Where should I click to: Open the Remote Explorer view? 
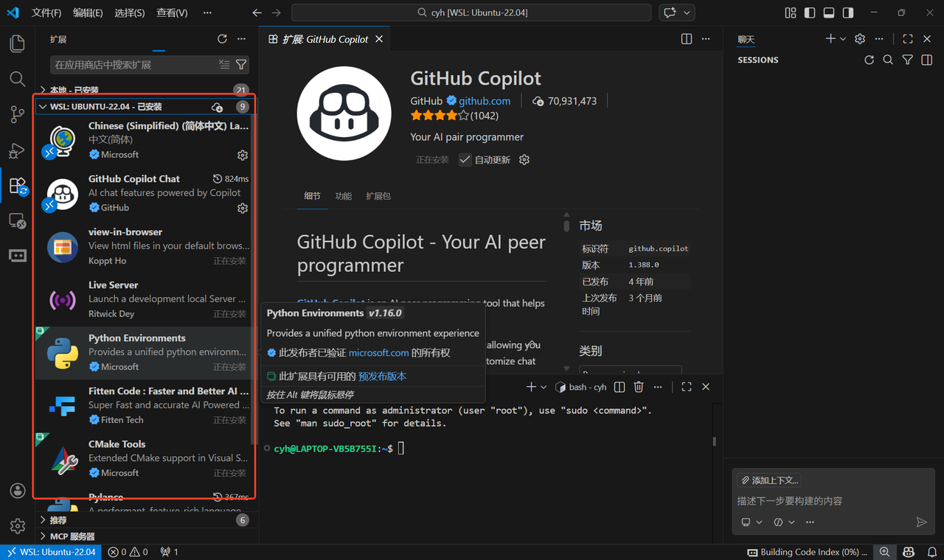click(x=18, y=220)
